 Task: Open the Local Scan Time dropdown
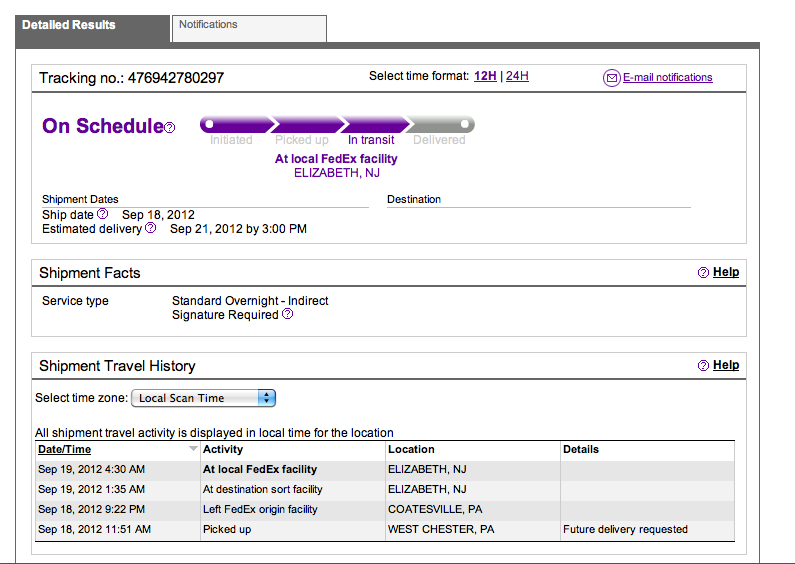[x=203, y=398]
